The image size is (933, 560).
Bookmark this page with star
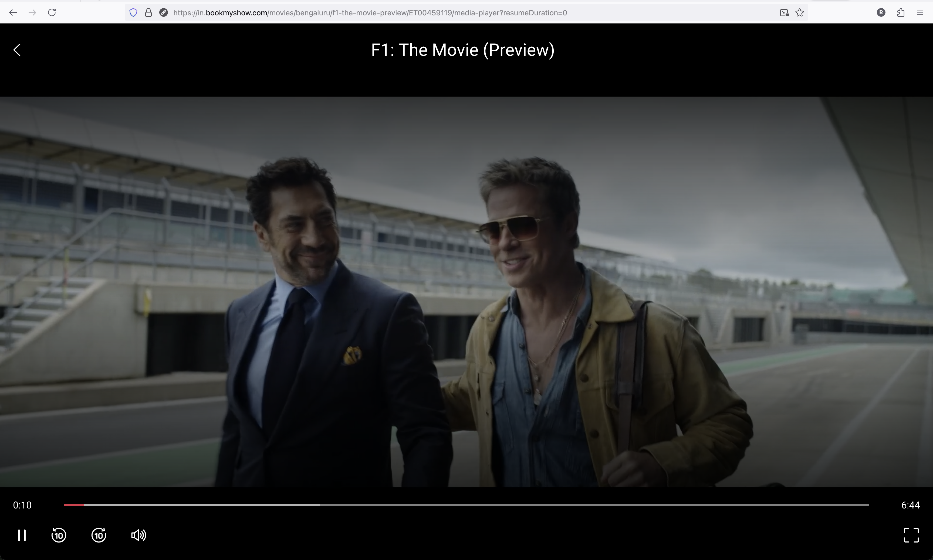tap(799, 12)
